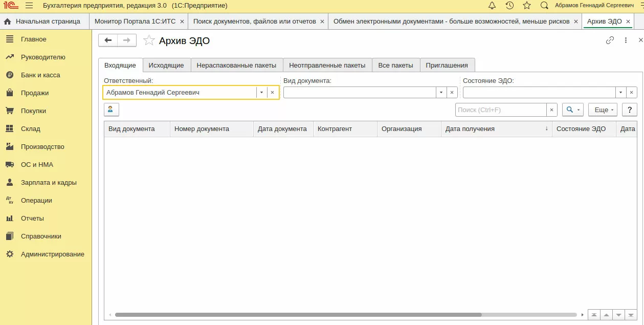Select the Приглашения tab
The width and height of the screenshot is (644, 325).
pyautogui.click(x=447, y=66)
